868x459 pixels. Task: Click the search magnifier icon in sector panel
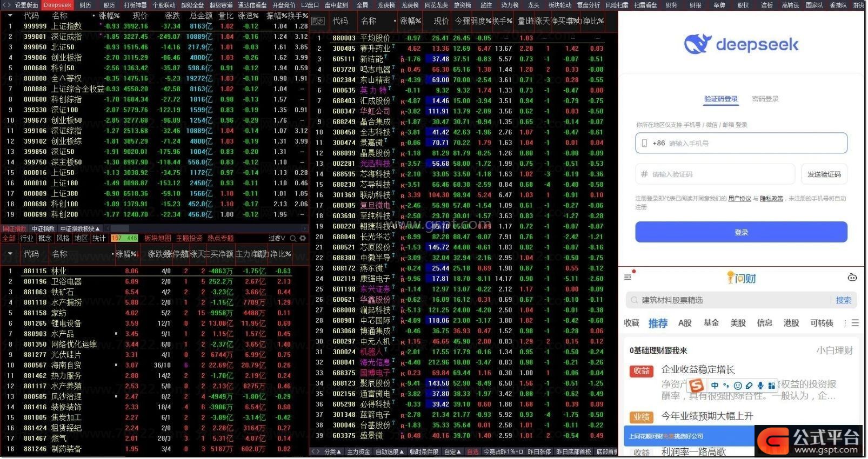coord(293,238)
